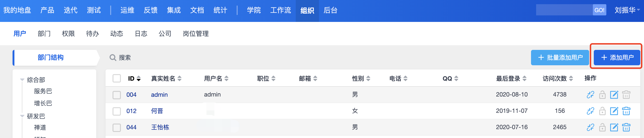Click the 批量添加用户 button
This screenshot has height=138, width=644.
pos(560,58)
